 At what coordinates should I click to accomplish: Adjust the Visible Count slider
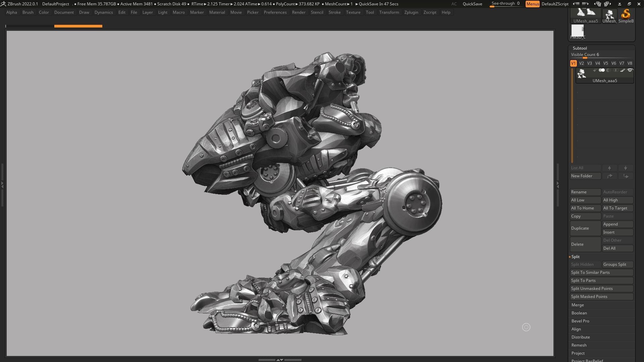coord(601,55)
